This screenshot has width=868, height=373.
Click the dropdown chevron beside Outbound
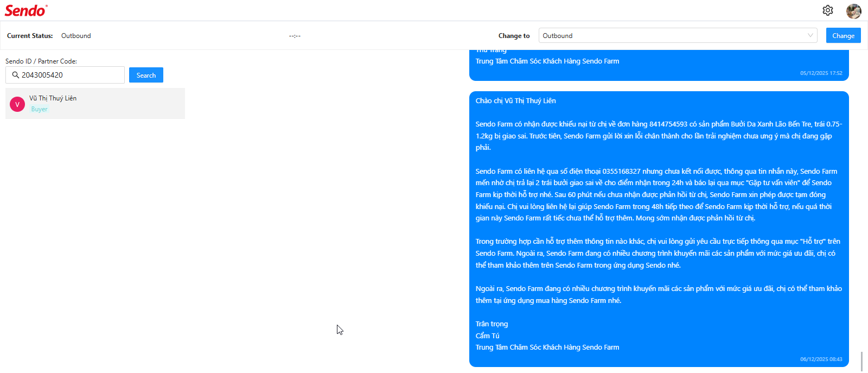(810, 35)
